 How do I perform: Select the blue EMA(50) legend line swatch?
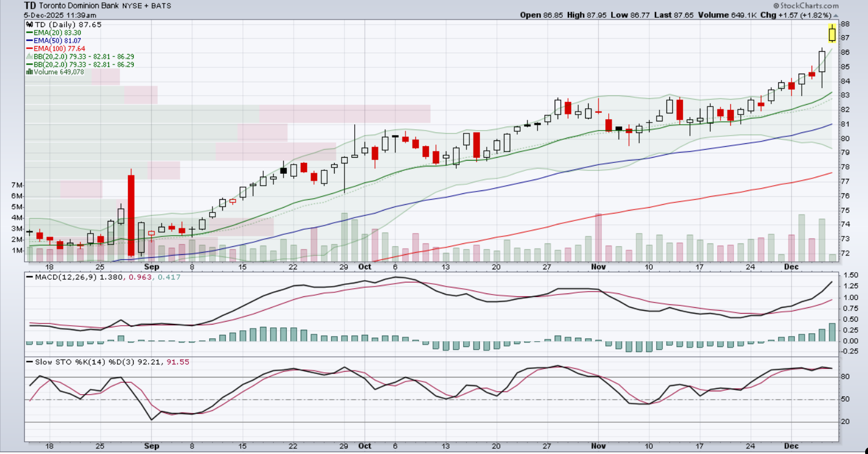tap(30, 41)
